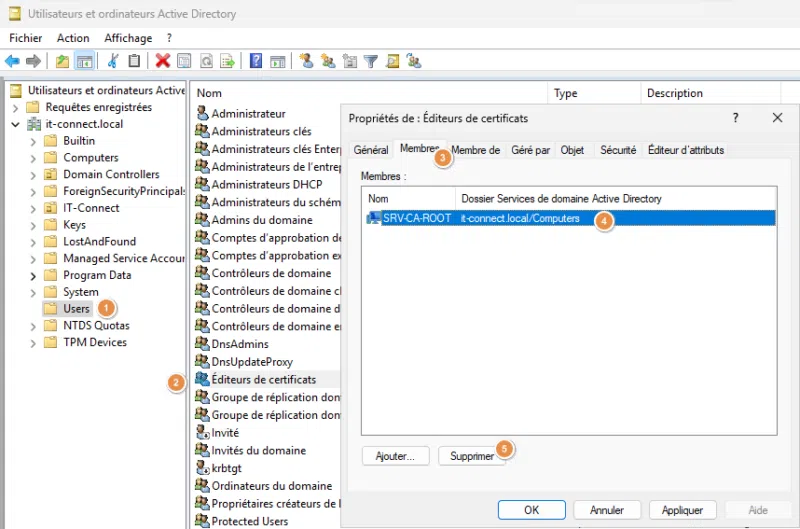Expand the Domain Controllers folder
800x529 pixels.
coord(34,175)
